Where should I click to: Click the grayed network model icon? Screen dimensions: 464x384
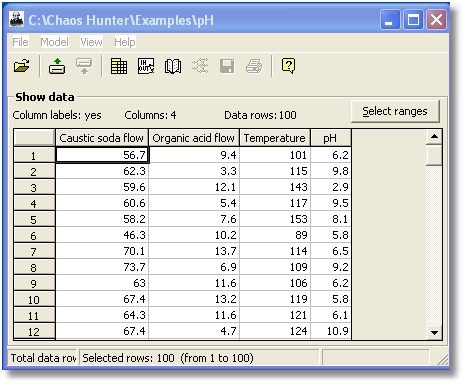pyautogui.click(x=200, y=66)
